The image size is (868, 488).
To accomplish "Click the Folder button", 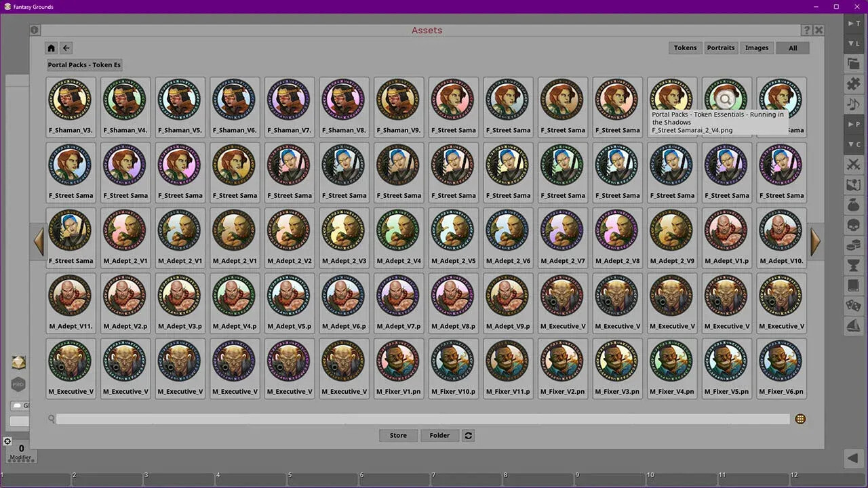I will 439,435.
